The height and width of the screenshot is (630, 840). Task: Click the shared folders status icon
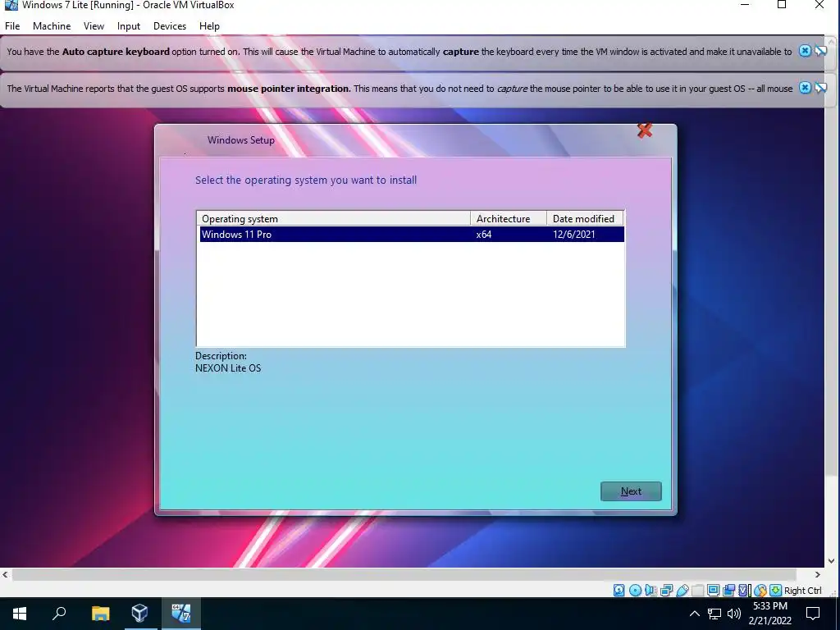pos(697,591)
